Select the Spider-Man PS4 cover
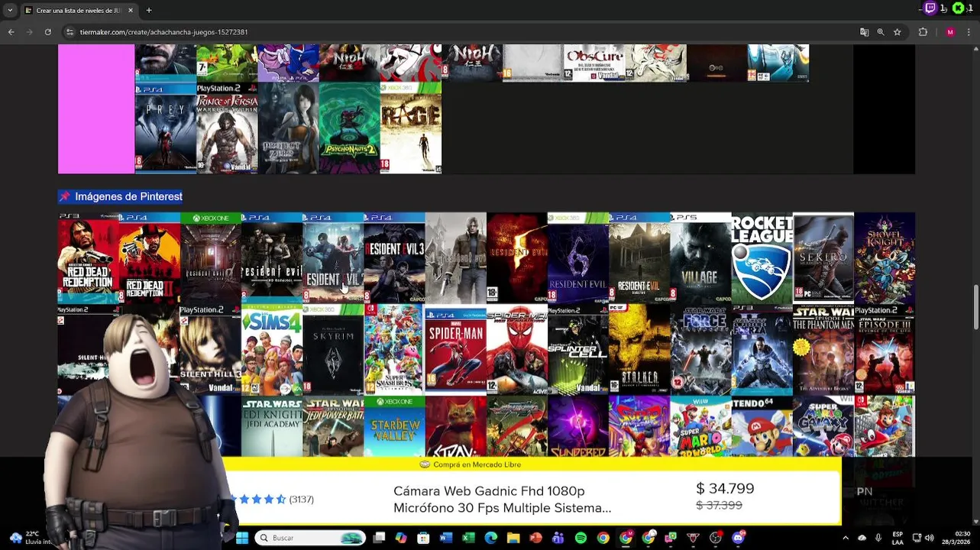980x550 pixels. pos(455,350)
